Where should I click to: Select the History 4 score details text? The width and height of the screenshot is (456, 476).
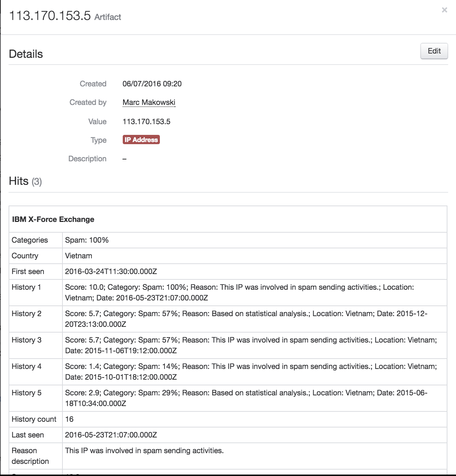[251, 372]
